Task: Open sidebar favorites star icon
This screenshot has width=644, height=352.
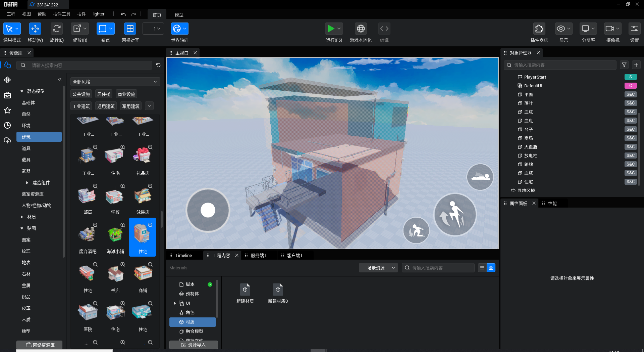Action: coord(7,110)
